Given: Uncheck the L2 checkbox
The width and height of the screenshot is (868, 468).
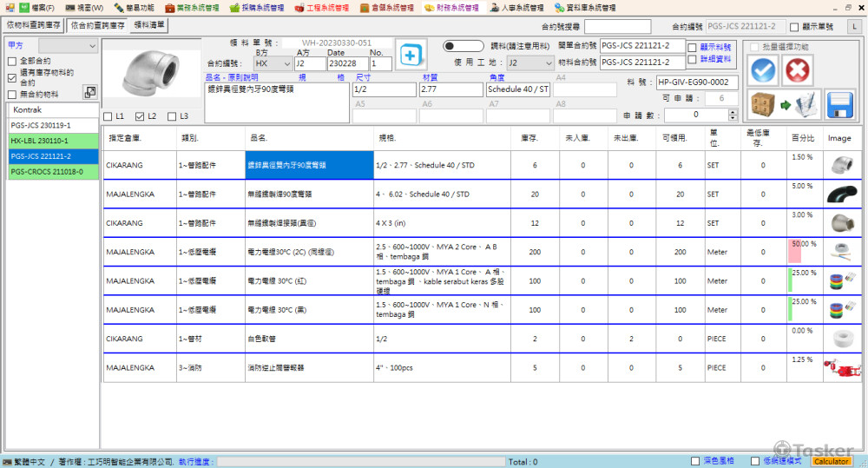Looking at the screenshot, I should click(141, 116).
